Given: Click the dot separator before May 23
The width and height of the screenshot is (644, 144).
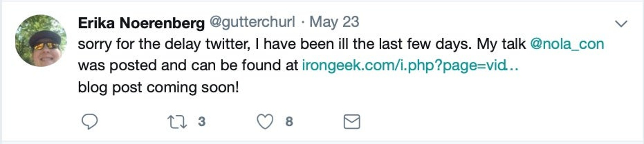Looking at the screenshot, I should pos(303,23).
